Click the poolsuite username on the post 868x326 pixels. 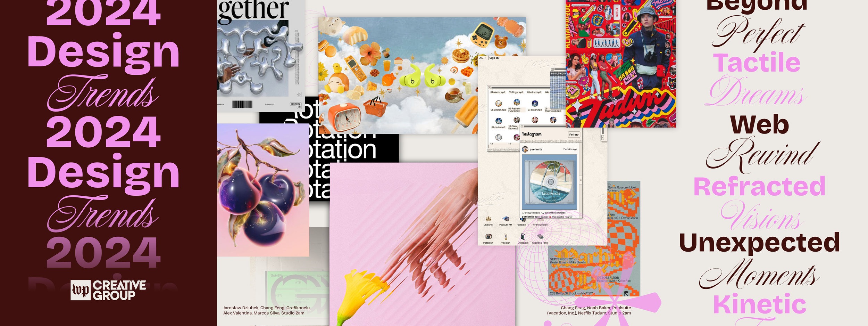click(536, 149)
